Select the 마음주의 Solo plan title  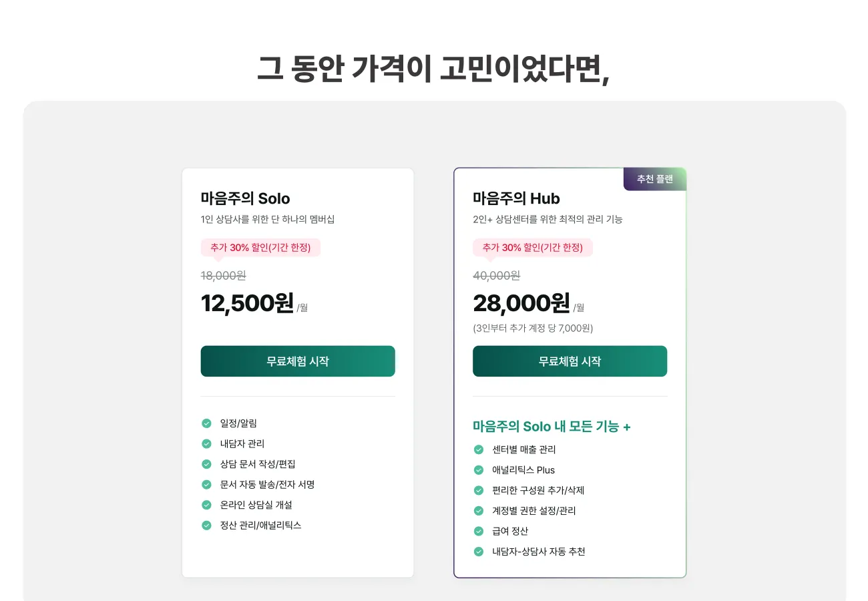tap(245, 198)
